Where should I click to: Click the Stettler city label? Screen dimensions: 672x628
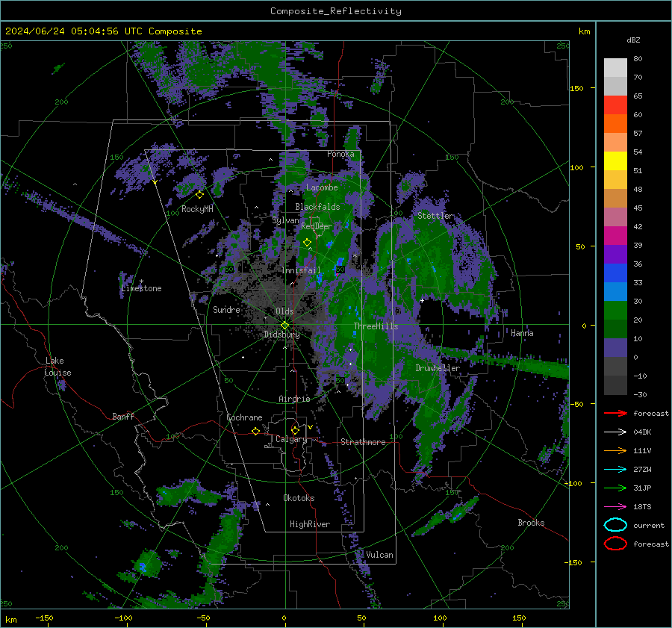tap(435, 216)
